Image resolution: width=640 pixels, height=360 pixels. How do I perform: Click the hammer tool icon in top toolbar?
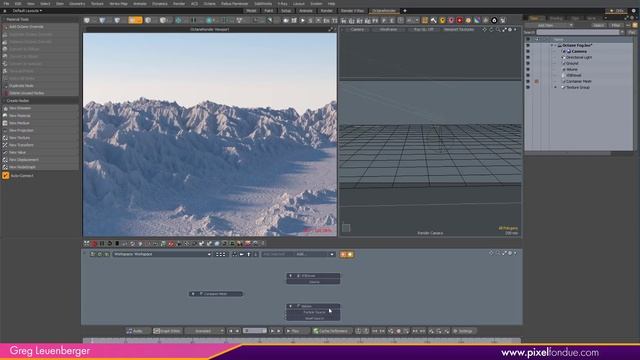[x=433, y=20]
